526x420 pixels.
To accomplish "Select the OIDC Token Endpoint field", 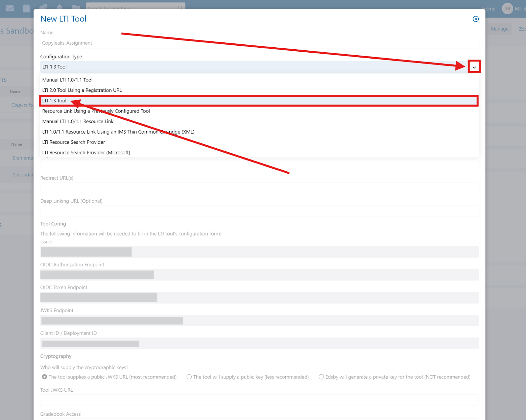I will (x=259, y=298).
